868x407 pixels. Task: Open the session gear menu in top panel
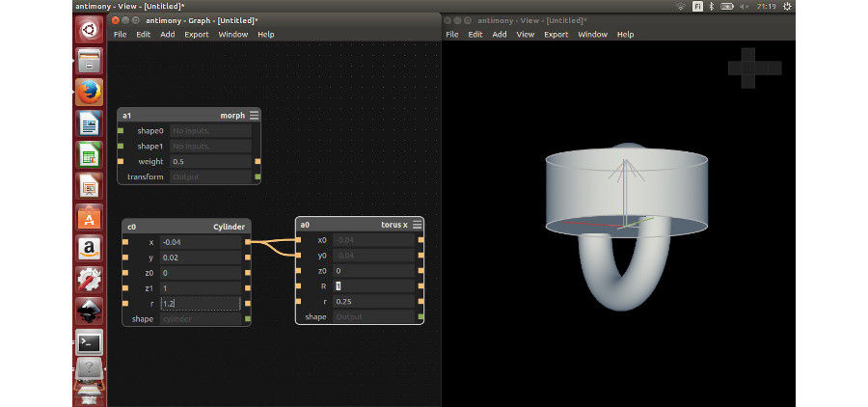pos(787,6)
